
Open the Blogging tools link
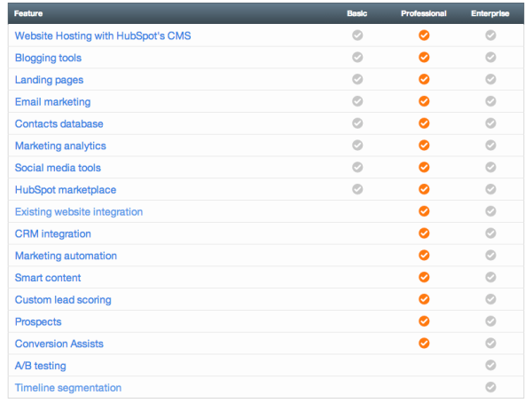coord(48,58)
